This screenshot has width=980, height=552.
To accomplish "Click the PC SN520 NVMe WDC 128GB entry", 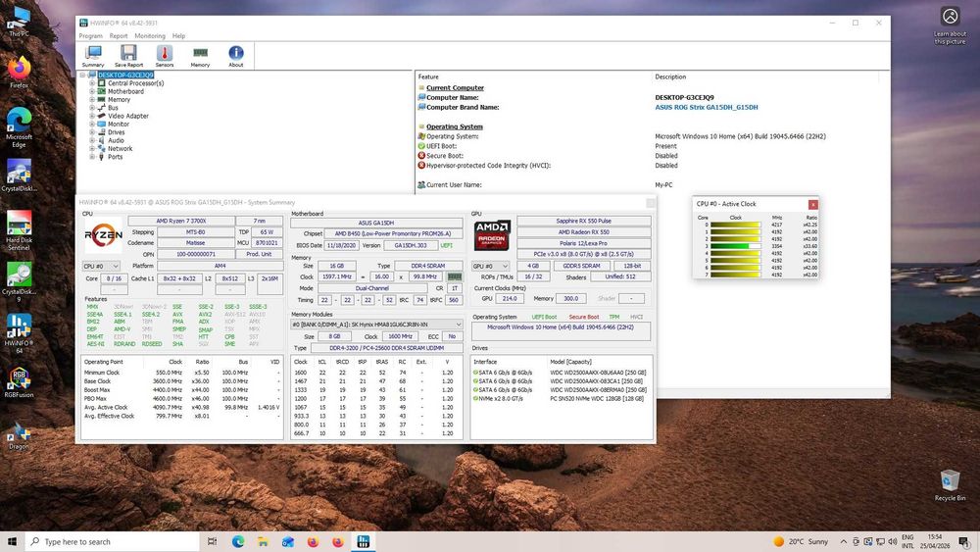I will pos(597,398).
